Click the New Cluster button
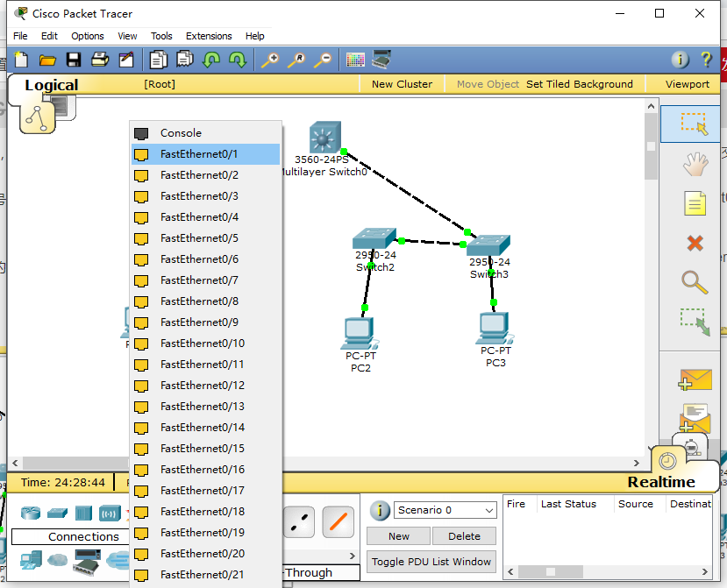727x588 pixels. tap(402, 84)
